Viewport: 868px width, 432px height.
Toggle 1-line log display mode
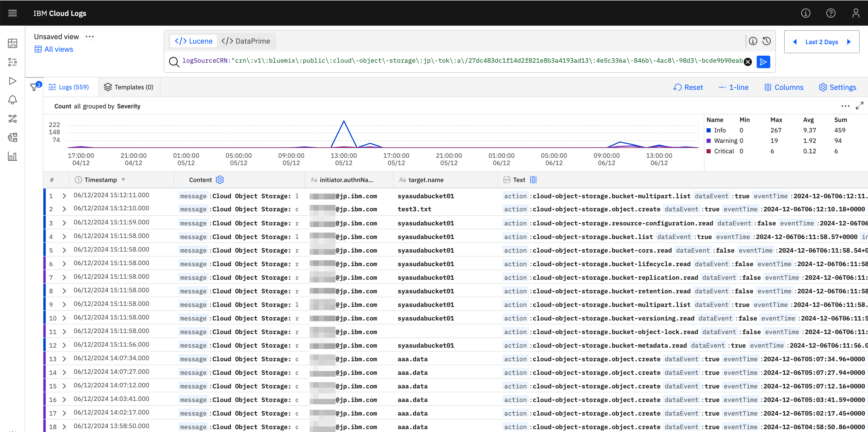tap(733, 87)
